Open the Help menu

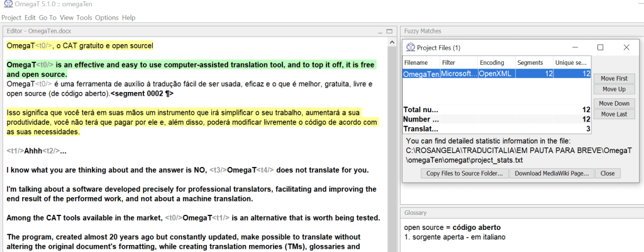coord(128,18)
